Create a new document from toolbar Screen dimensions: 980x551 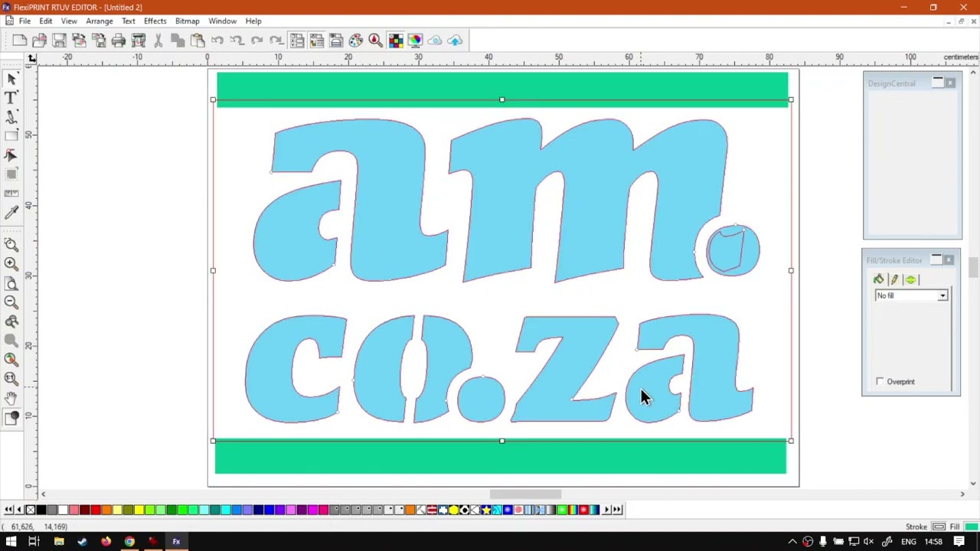click(x=20, y=41)
